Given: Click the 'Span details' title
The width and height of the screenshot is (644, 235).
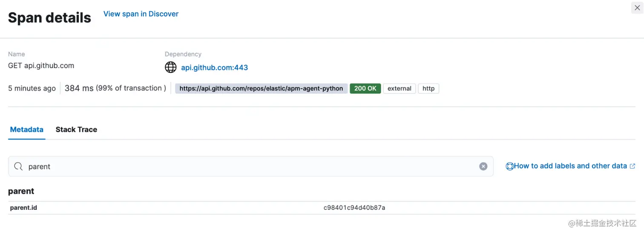Looking at the screenshot, I should click(x=49, y=17).
